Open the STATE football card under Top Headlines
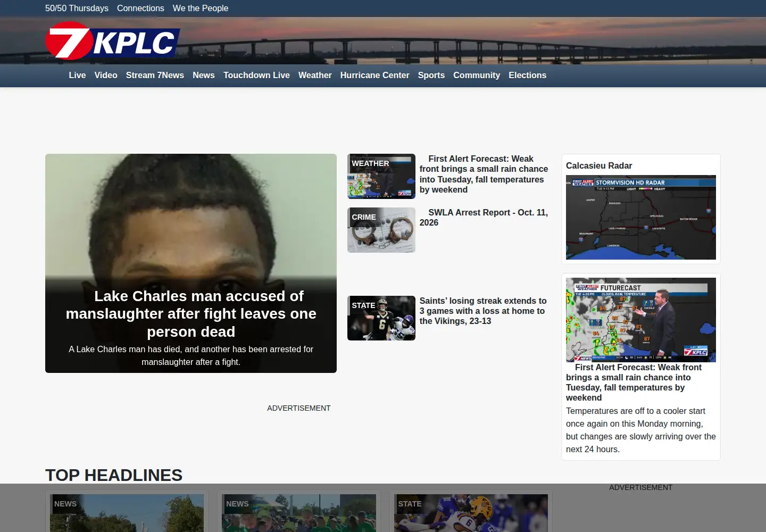Viewport: 766px width, 532px height. point(471,513)
